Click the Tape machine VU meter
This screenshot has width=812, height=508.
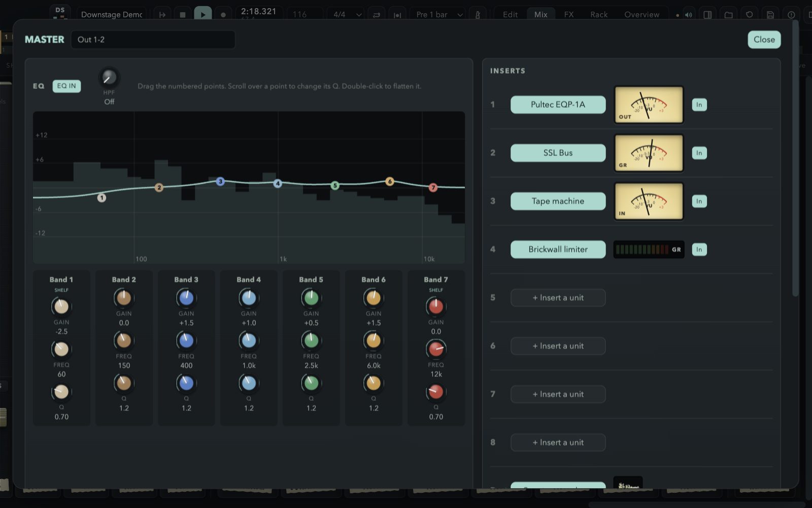coord(649,201)
